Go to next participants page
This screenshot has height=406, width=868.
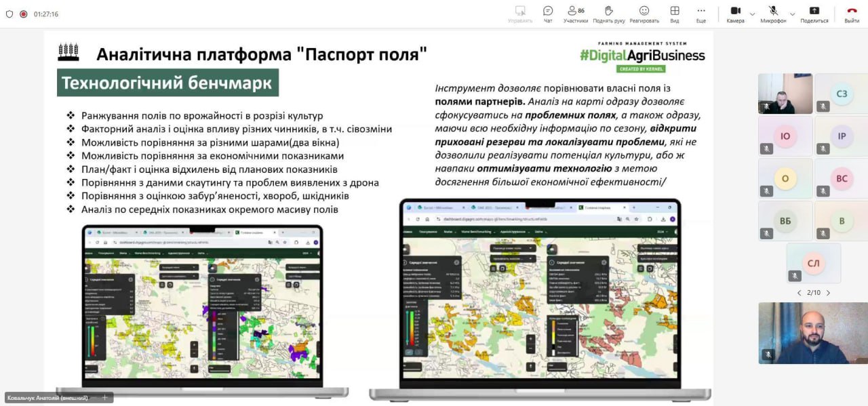click(828, 293)
